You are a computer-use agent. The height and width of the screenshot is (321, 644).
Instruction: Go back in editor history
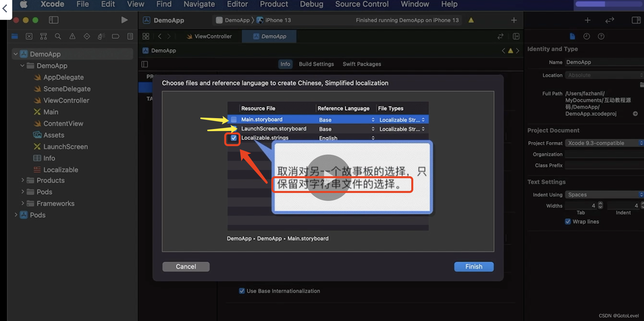[x=160, y=36]
